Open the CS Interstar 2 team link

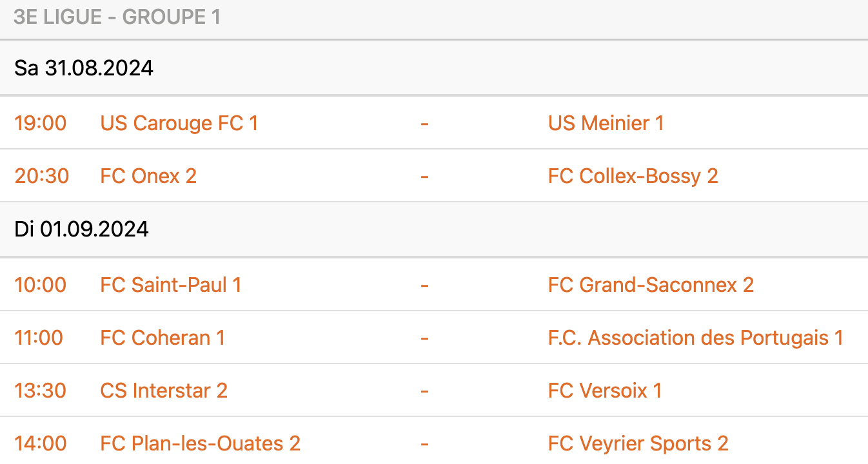164,391
